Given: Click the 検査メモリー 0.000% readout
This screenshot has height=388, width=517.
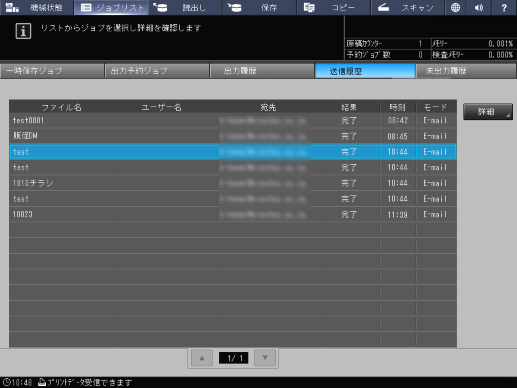Looking at the screenshot, I should (x=473, y=55).
